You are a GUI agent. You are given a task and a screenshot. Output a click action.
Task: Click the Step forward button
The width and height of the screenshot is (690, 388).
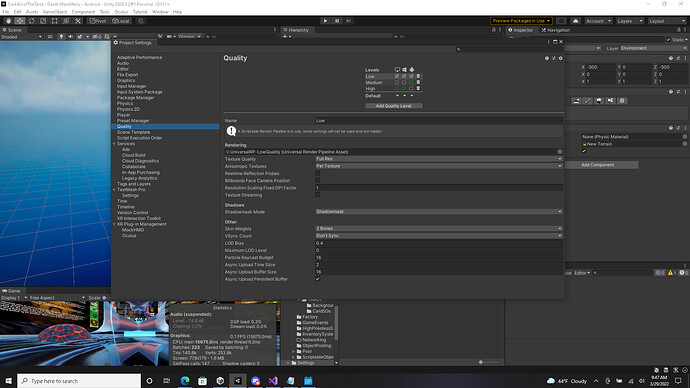coord(349,21)
